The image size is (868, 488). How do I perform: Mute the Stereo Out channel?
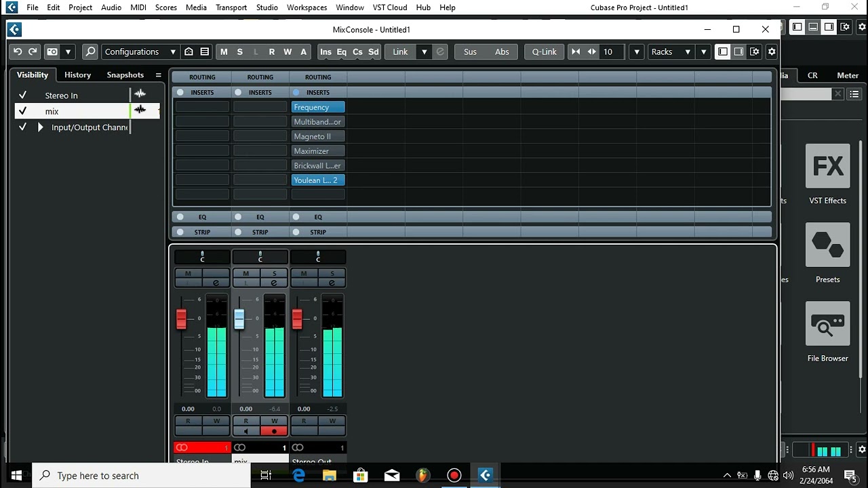[x=303, y=273]
